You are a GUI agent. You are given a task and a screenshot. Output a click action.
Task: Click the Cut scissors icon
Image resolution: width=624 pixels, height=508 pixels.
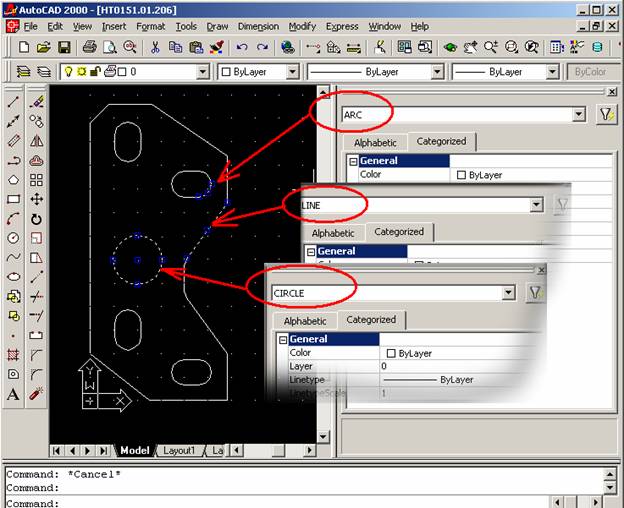click(155, 47)
